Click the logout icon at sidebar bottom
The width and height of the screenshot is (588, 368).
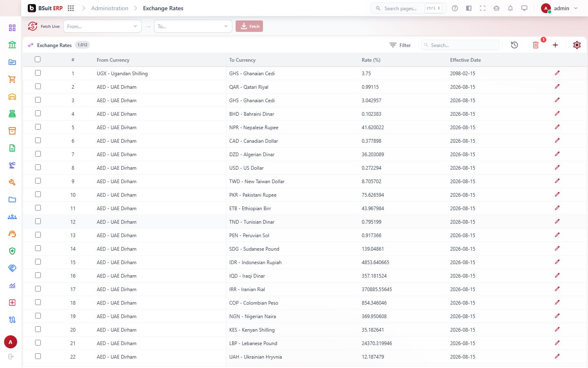tap(11, 357)
